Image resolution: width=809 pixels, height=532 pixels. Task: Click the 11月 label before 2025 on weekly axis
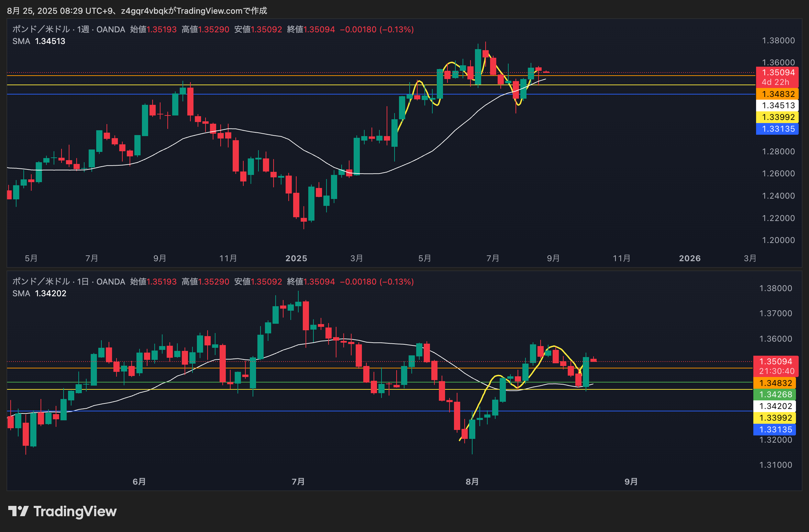pos(228,258)
